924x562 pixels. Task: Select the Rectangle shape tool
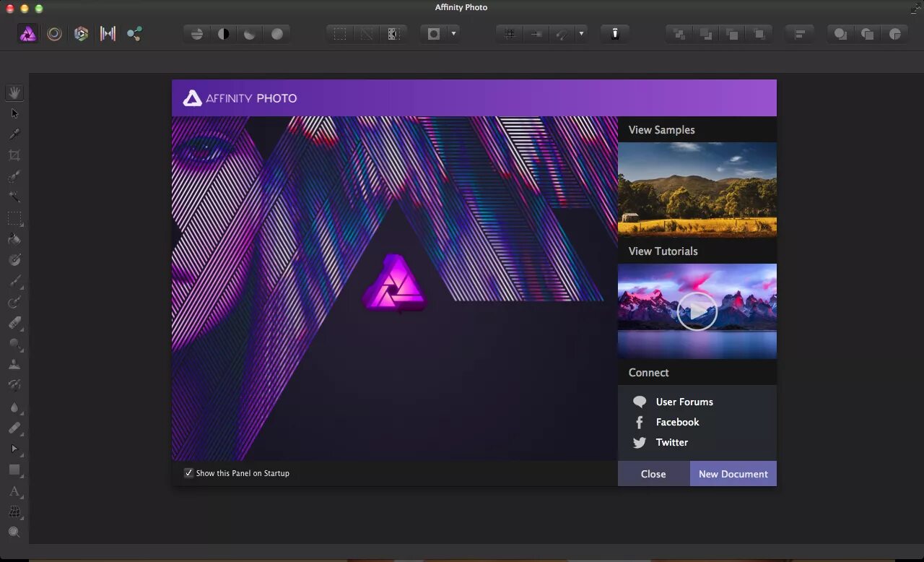pos(14,470)
